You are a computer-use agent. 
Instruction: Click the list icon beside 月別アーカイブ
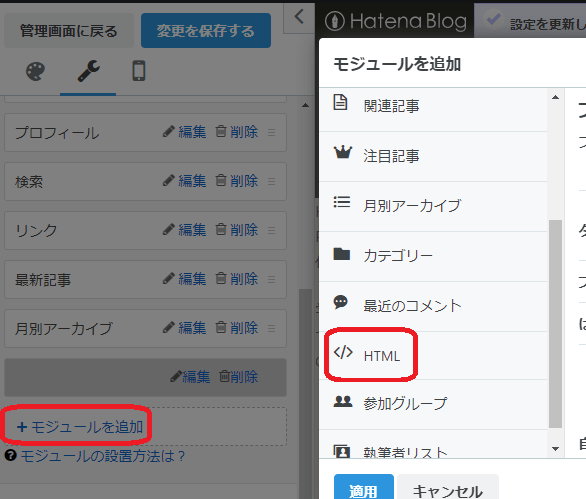click(x=342, y=202)
